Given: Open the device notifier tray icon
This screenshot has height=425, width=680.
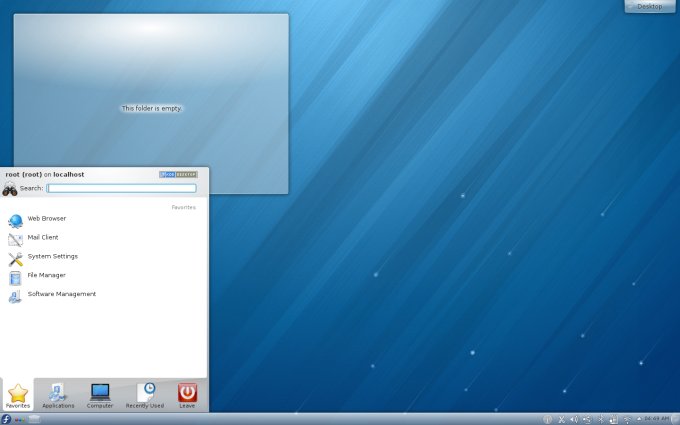Looking at the screenshot, I should (x=587, y=419).
